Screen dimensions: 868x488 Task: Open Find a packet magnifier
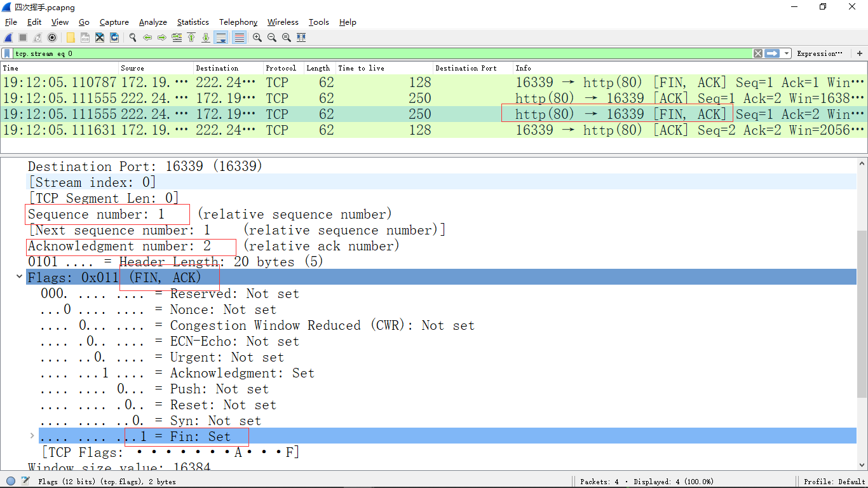click(x=133, y=37)
